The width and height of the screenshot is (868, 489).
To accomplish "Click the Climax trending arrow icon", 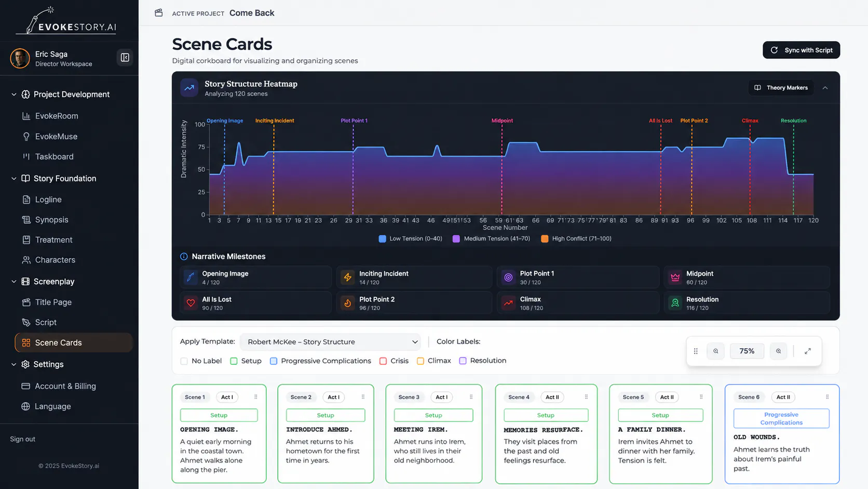I will tap(509, 303).
